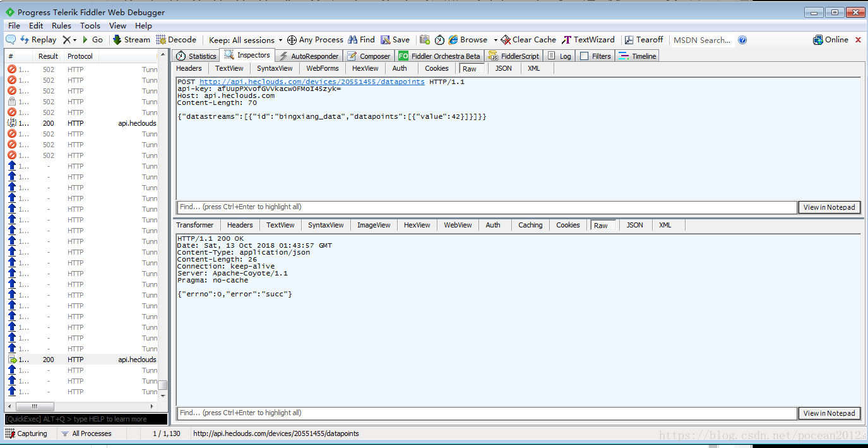Click session count 1 / 1,130 in status bar
This screenshot has height=448, width=868.
point(167,433)
